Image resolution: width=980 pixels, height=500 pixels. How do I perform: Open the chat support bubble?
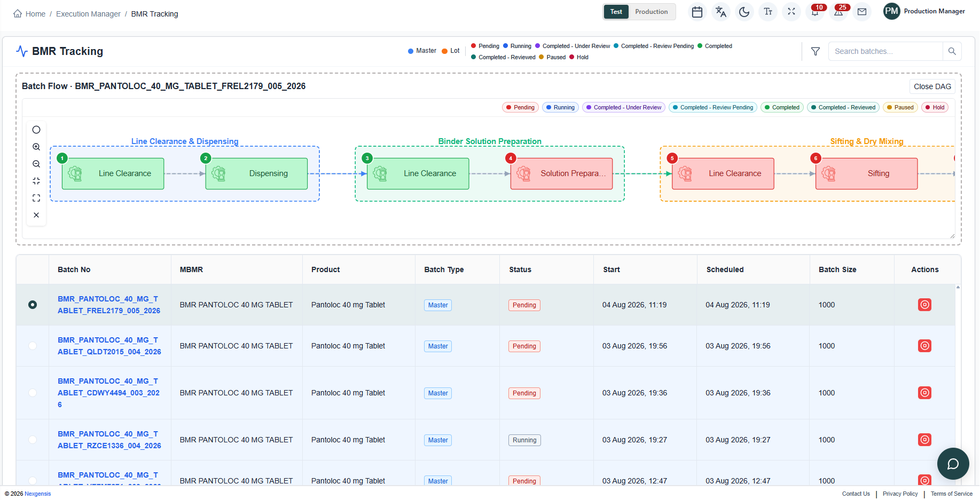[953, 464]
